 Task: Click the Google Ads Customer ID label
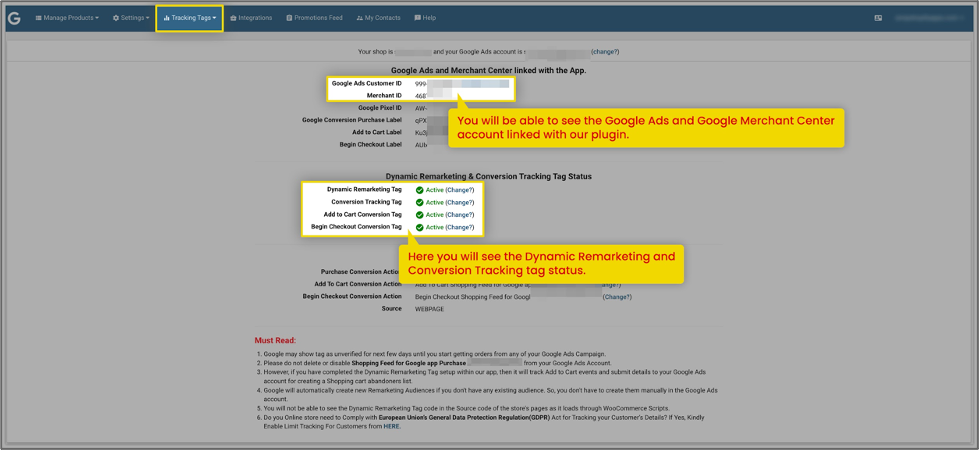click(367, 83)
